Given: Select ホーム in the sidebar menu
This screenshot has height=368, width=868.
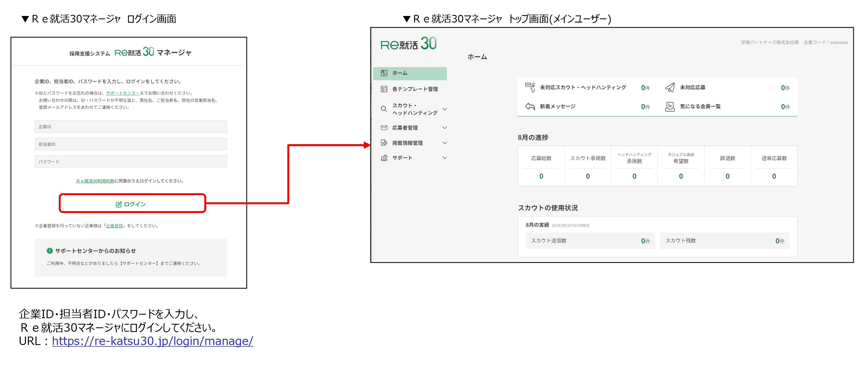Looking at the screenshot, I should coord(410,73).
